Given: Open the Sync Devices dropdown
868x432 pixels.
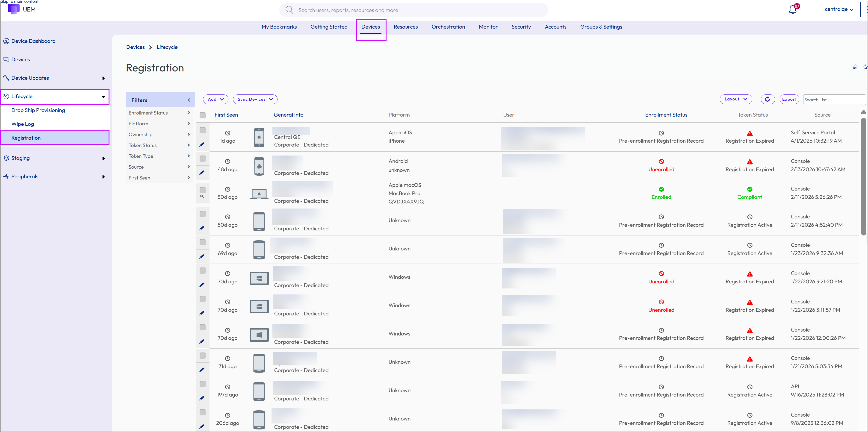Looking at the screenshot, I should pos(255,99).
